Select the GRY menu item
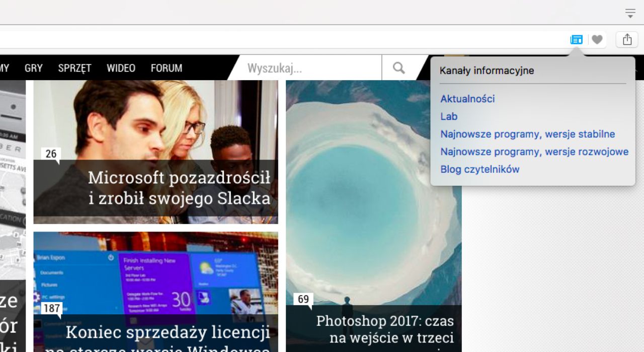The image size is (644, 352). click(33, 68)
